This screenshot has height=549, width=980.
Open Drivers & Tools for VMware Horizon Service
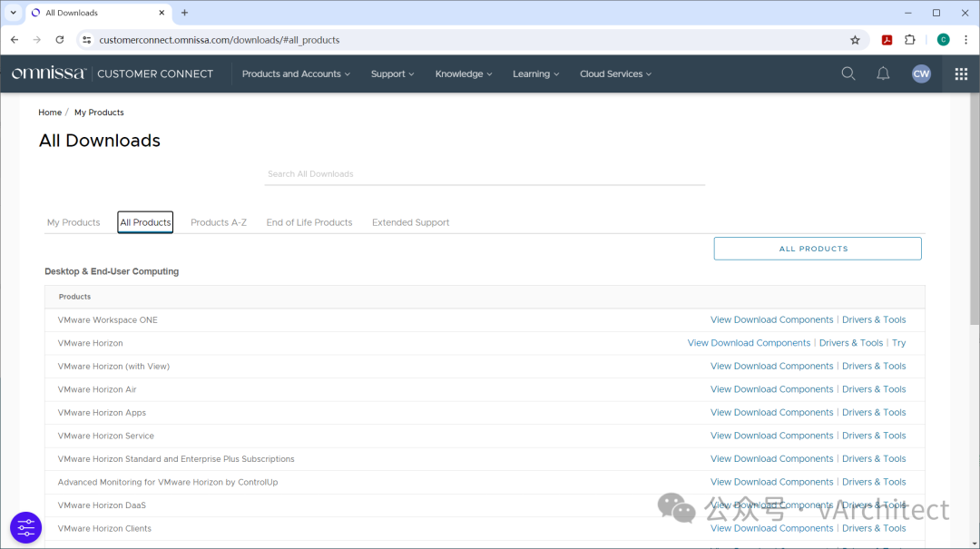[x=874, y=436]
